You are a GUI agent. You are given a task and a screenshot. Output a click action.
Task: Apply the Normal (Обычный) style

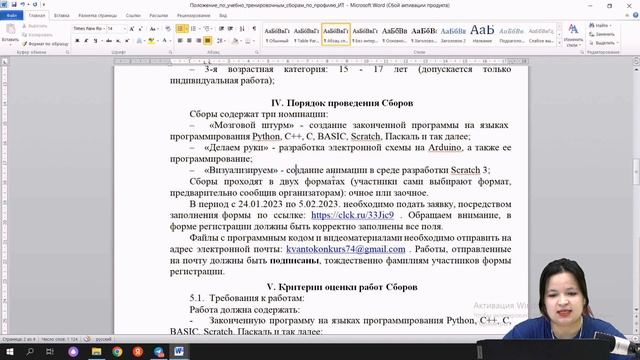[x=277, y=34]
